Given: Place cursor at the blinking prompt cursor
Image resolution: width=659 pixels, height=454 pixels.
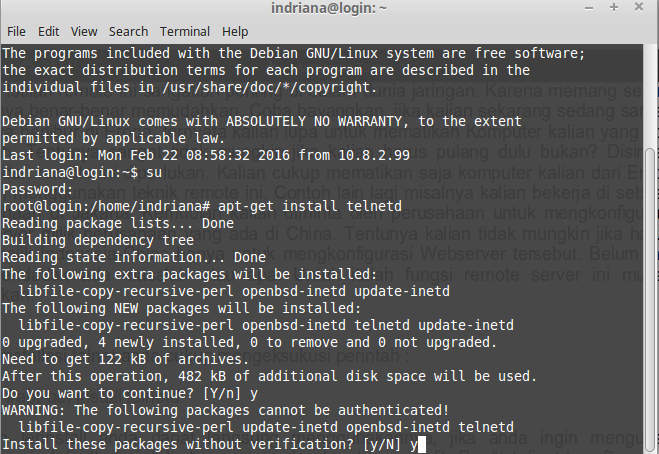Looking at the screenshot, I should (x=422, y=444).
